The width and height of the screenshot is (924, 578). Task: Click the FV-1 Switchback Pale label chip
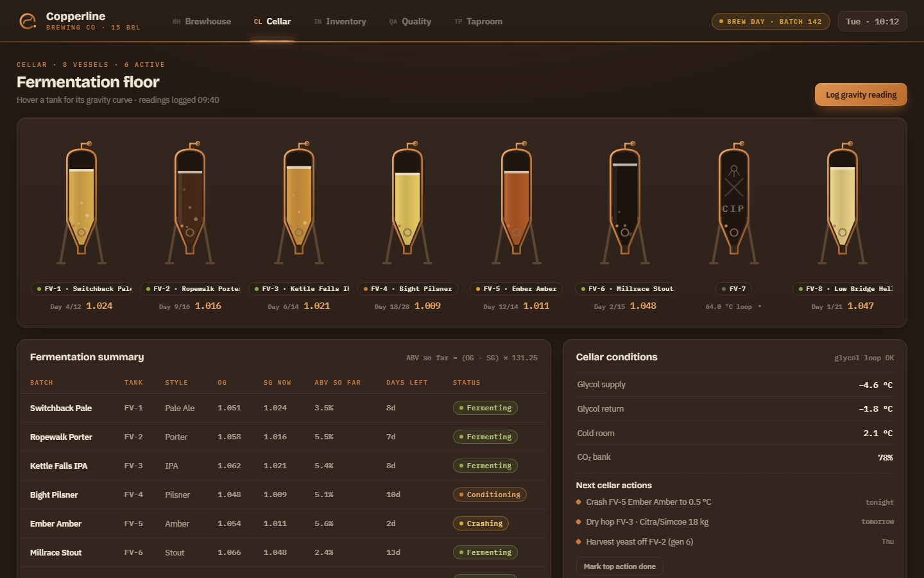[x=81, y=289]
